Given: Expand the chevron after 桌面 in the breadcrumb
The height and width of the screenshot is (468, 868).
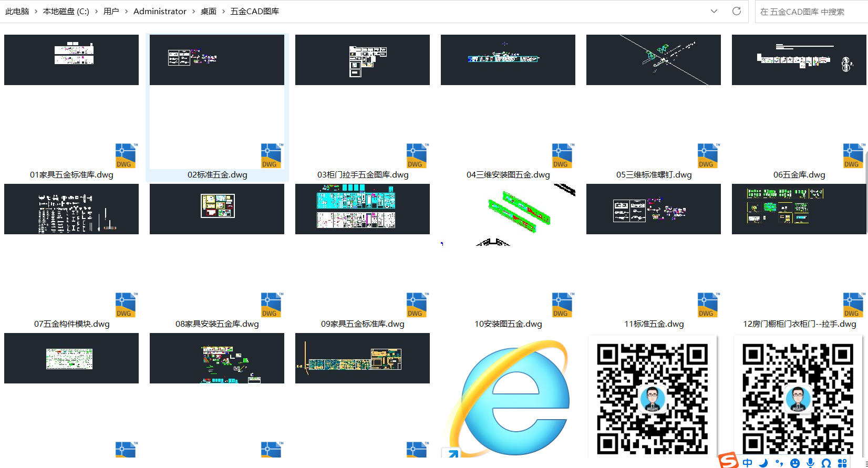Looking at the screenshot, I should [223, 11].
